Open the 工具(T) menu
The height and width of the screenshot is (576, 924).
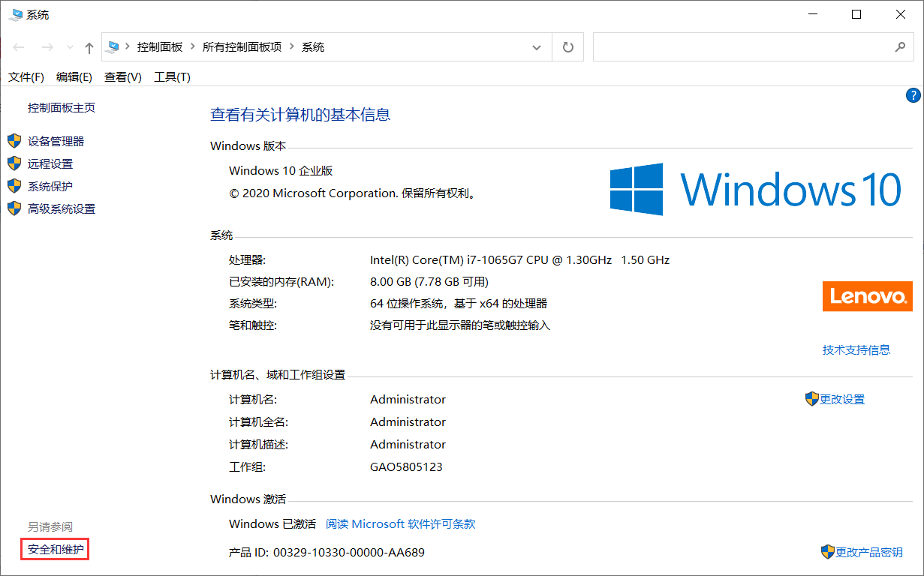[172, 77]
